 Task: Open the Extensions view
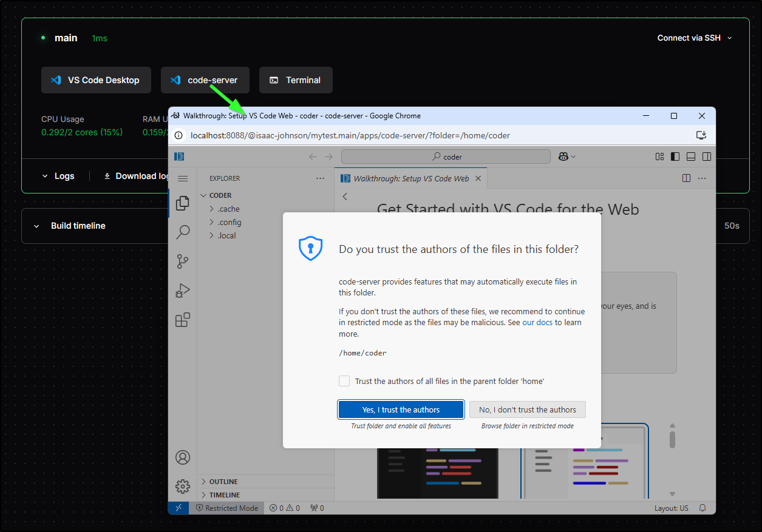[x=182, y=320]
